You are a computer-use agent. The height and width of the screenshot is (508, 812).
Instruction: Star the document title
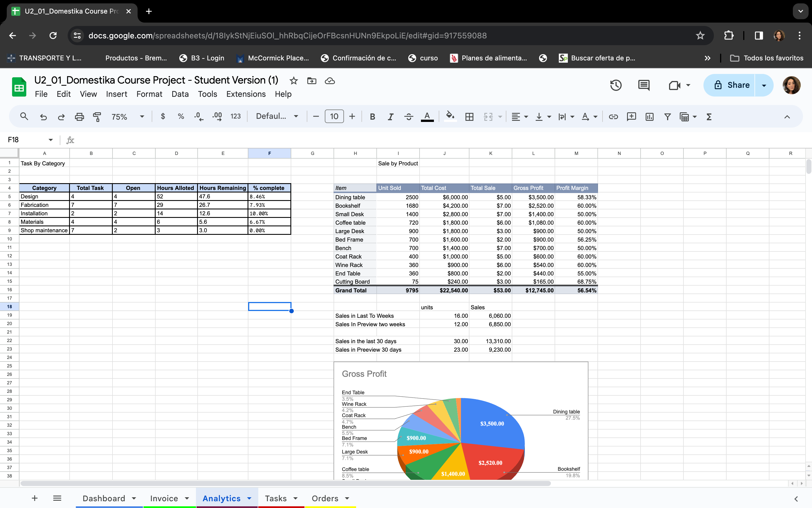tap(294, 81)
